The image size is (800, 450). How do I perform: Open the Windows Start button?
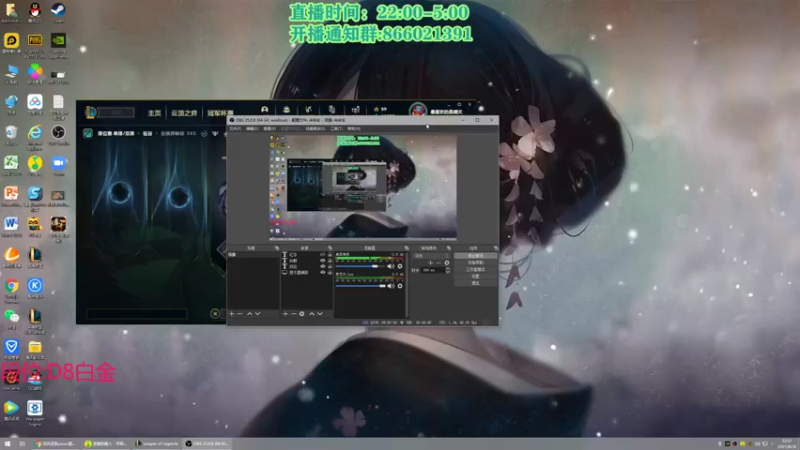(7, 444)
